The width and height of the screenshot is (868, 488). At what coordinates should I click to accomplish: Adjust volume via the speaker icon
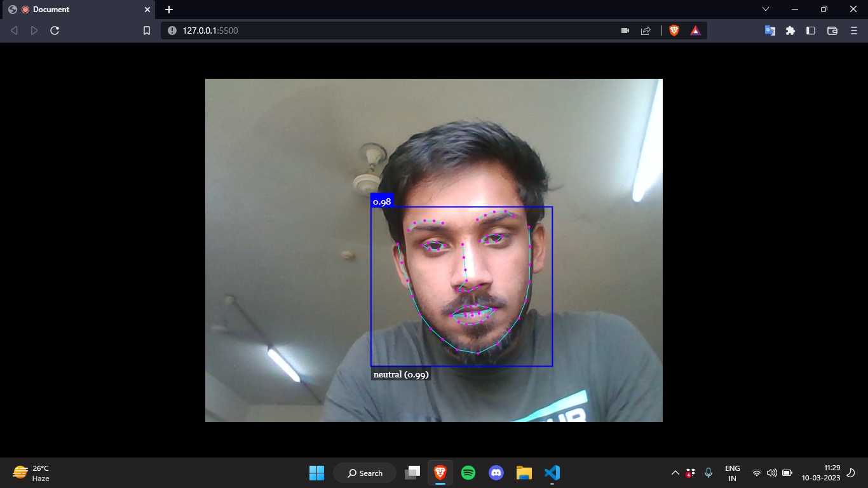click(x=771, y=473)
